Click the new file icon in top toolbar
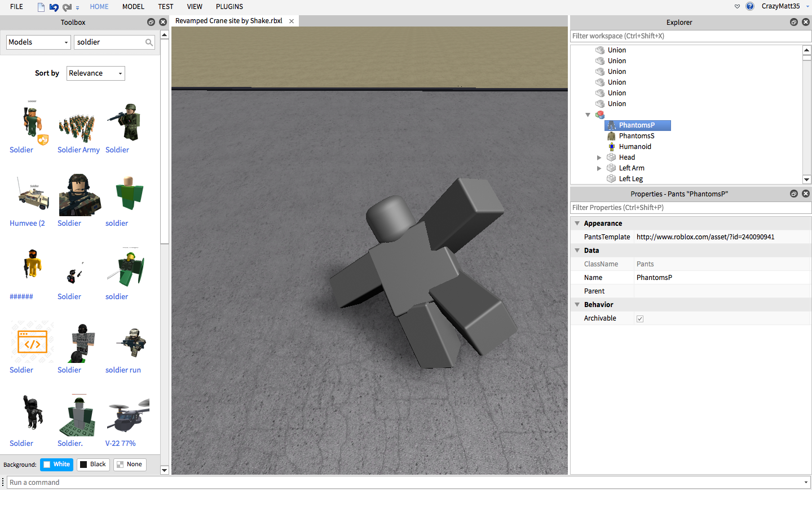The image size is (812, 508). (41, 7)
